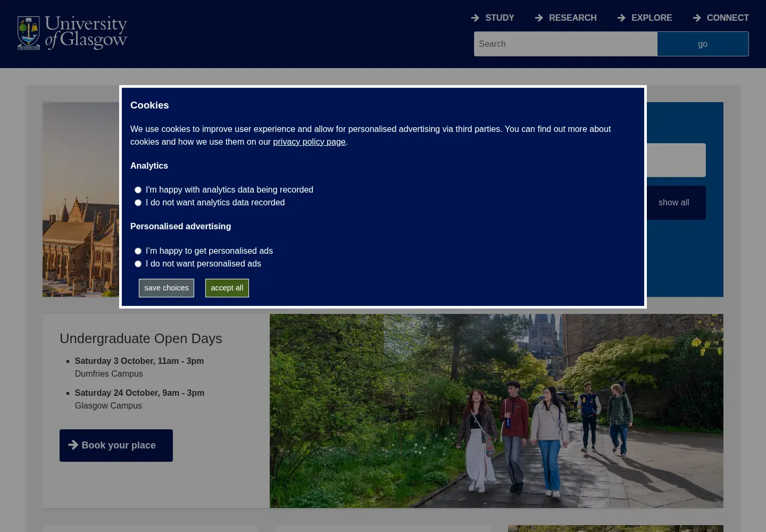Click Saturday 3 October, 11am - 3pm text
The image size is (766, 532).
click(x=139, y=361)
